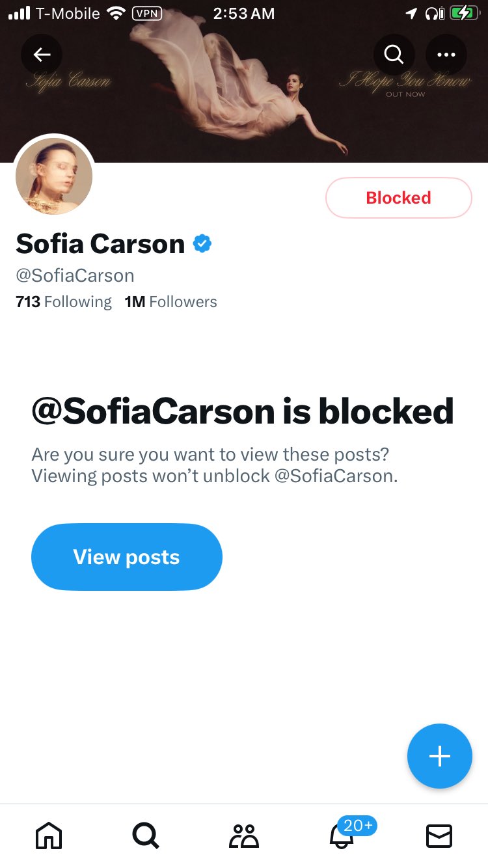The width and height of the screenshot is (488, 868).
Task: Open Direct Messages envelope icon
Action: coord(439,835)
